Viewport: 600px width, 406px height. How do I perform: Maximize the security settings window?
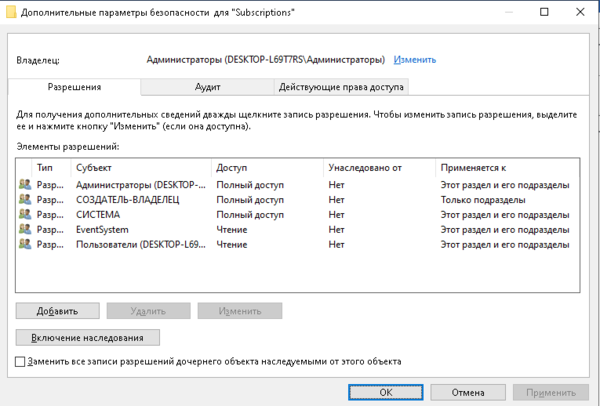544,12
